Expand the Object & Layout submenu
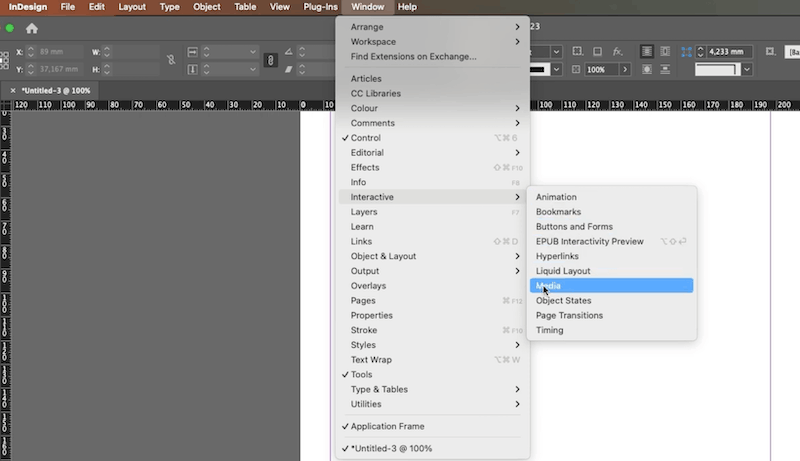800x461 pixels. click(x=433, y=256)
